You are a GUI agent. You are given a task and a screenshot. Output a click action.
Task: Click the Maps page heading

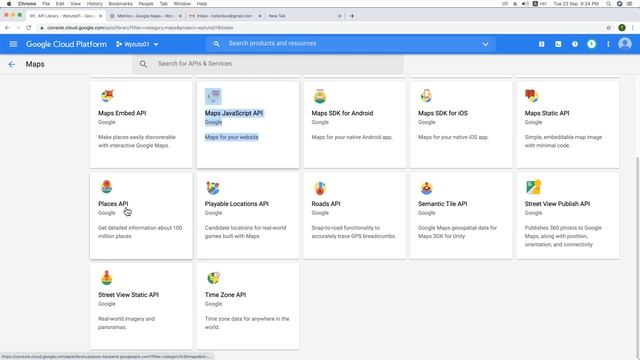(x=35, y=64)
